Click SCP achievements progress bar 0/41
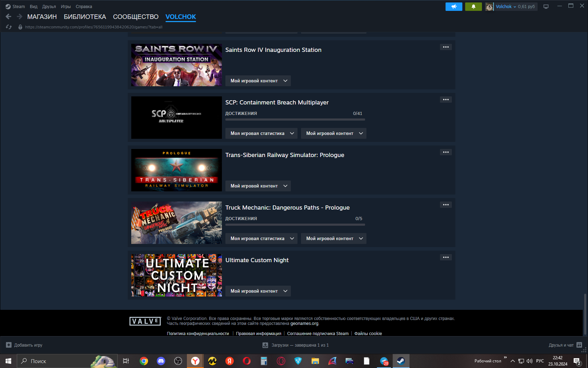The width and height of the screenshot is (588, 368). 295,120
